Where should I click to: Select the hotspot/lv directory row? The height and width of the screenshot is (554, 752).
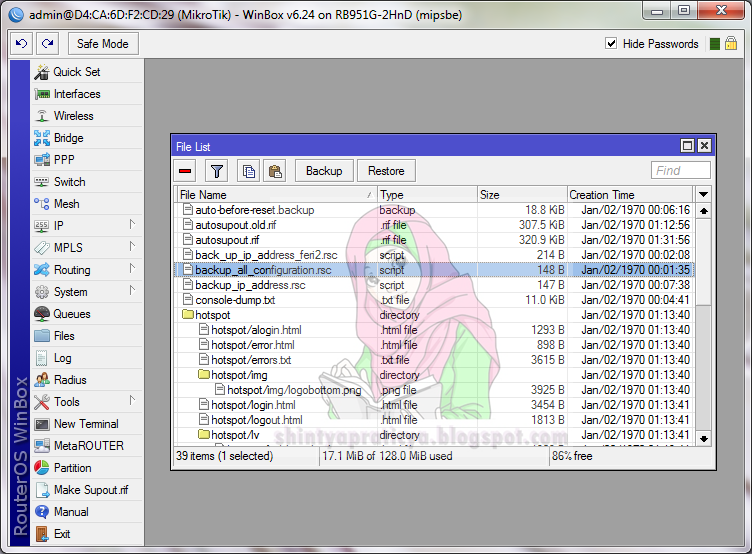434,435
